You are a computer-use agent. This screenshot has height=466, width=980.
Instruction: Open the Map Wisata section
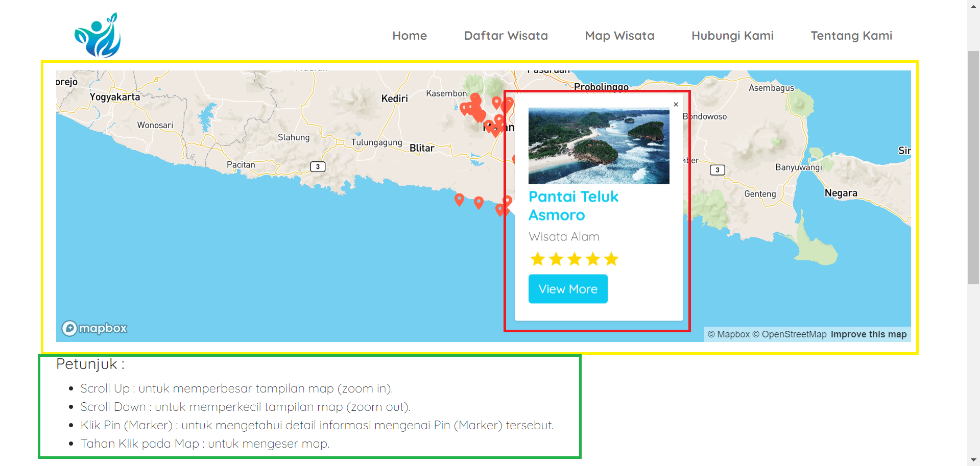tap(619, 36)
